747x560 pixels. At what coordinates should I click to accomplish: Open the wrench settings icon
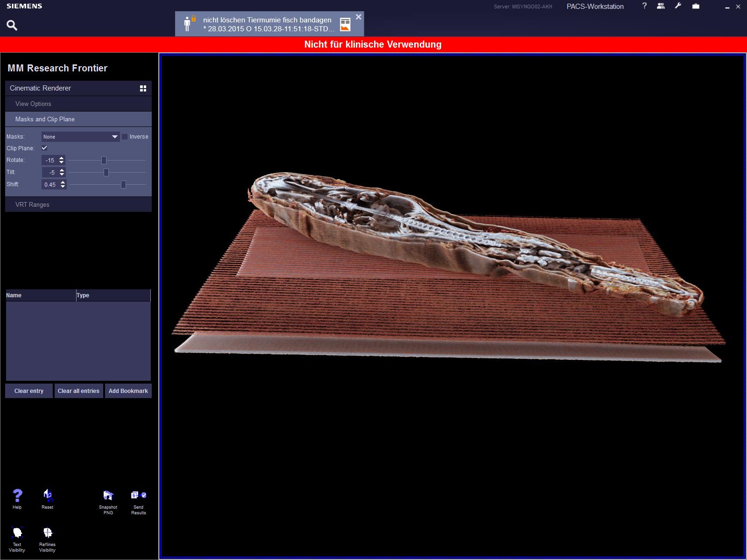pyautogui.click(x=678, y=6)
